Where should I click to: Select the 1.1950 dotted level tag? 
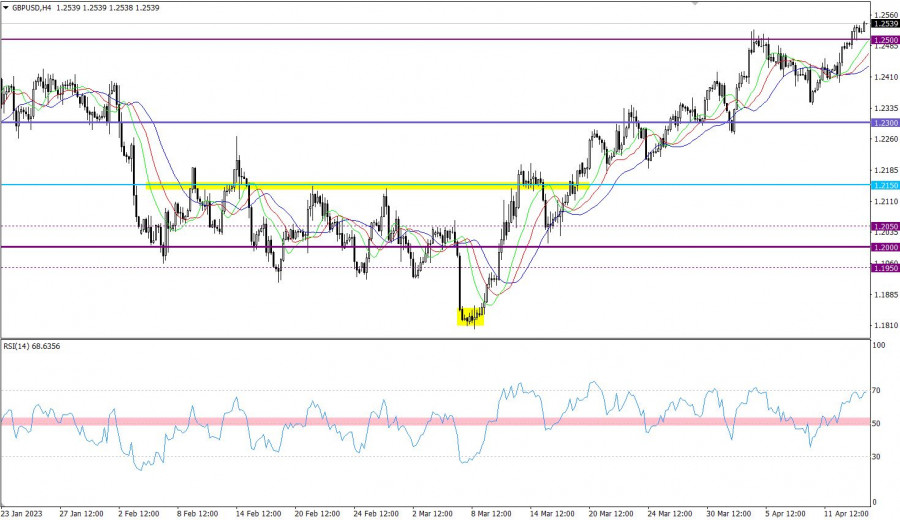884,268
